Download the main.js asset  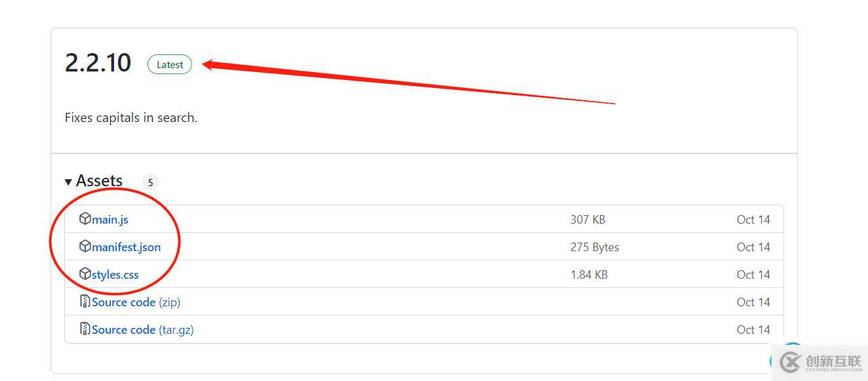[x=110, y=220]
